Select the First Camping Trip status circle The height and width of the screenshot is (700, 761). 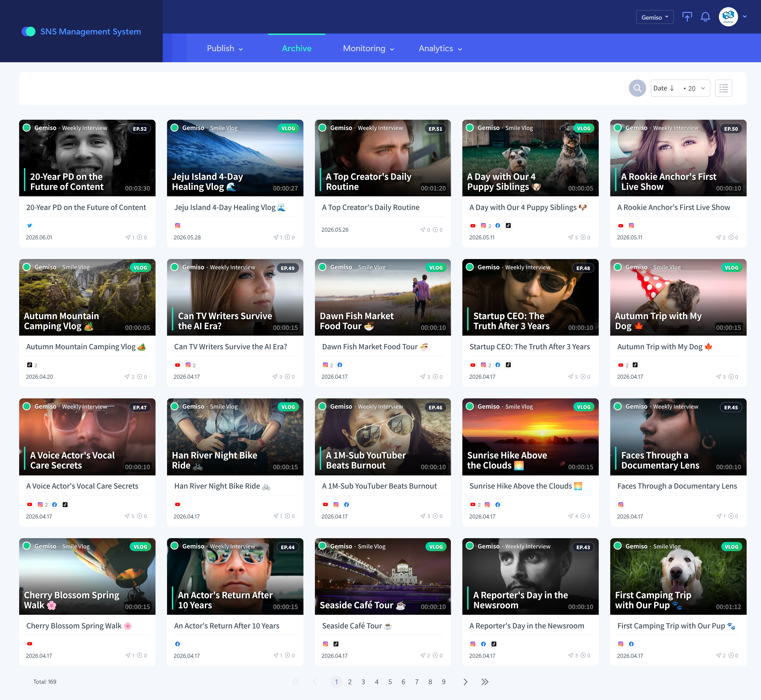click(x=617, y=546)
